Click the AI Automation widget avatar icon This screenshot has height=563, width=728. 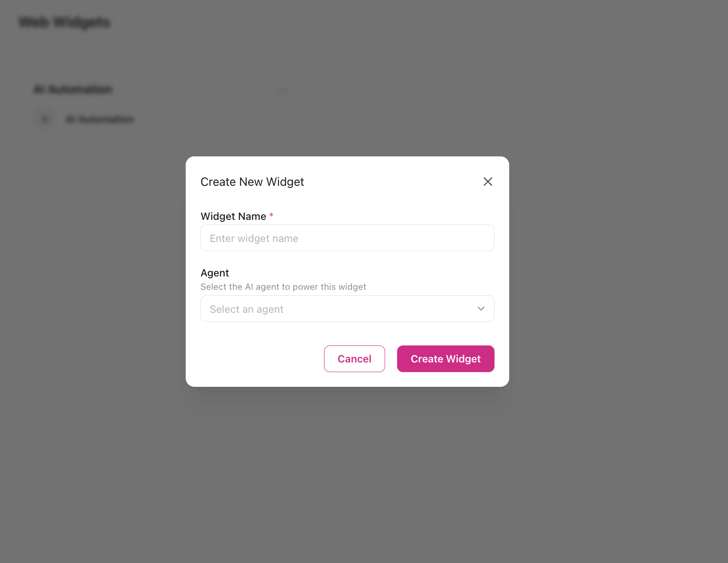45,119
